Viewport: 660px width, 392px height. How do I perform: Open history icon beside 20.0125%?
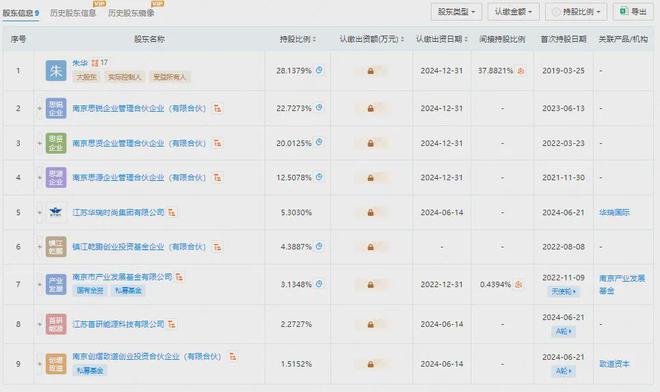[319, 142]
